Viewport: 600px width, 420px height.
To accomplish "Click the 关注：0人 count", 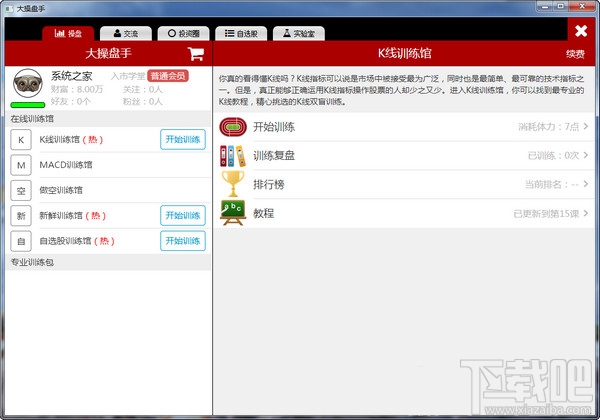I will coord(142,90).
